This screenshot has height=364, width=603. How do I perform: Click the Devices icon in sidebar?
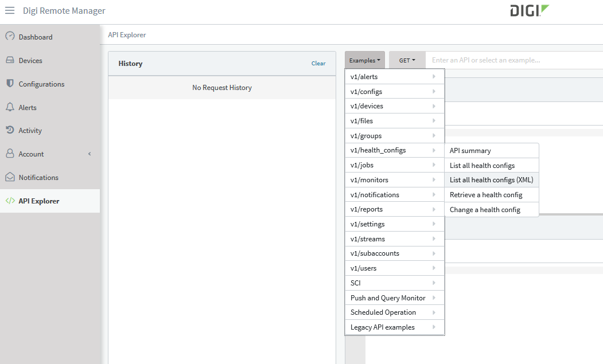pos(10,60)
